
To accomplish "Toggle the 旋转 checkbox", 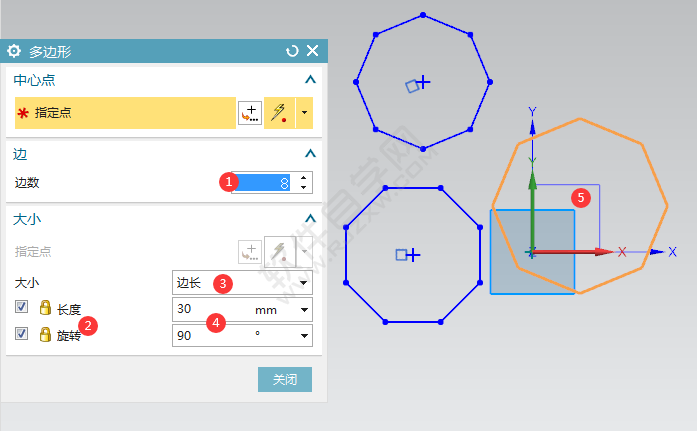I will [x=21, y=333].
